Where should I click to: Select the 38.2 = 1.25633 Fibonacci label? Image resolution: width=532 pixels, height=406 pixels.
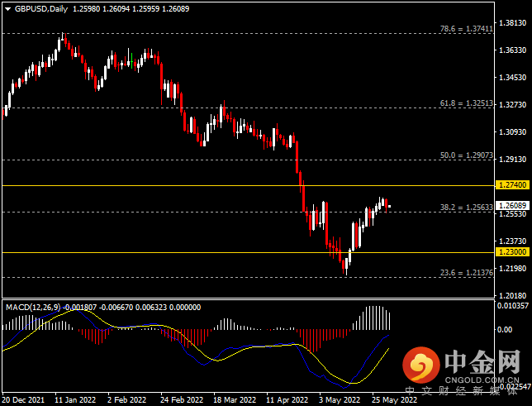[467, 208]
